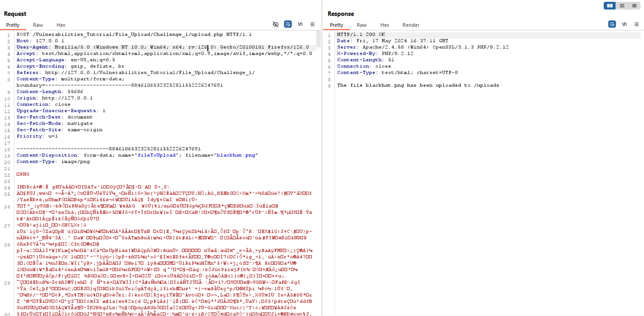Click the Content-Type: image/png line

coord(53,162)
